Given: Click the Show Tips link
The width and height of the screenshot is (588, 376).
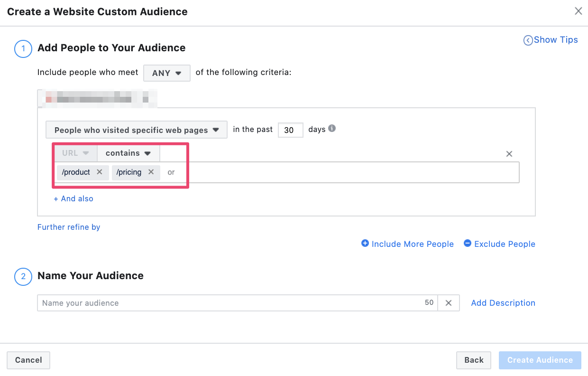Looking at the screenshot, I should tap(551, 40).
